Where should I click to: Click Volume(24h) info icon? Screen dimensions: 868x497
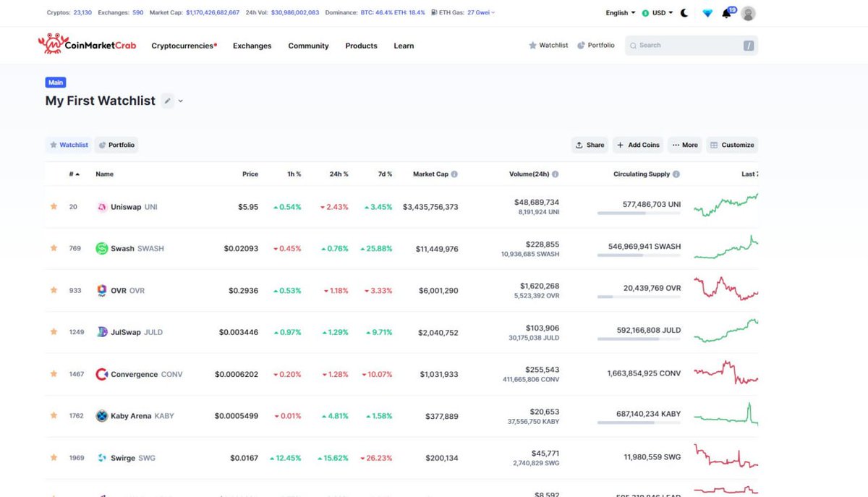click(555, 174)
